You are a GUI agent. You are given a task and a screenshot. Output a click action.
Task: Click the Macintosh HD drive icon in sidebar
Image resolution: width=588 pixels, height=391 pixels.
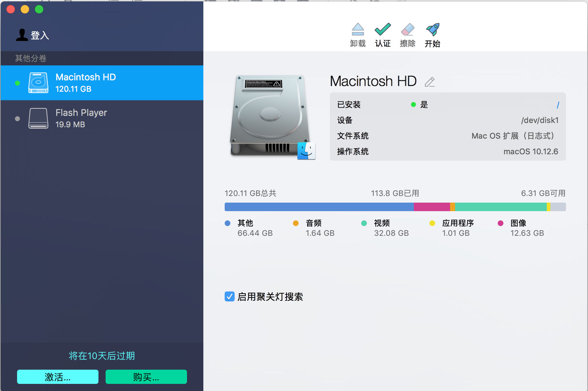[x=38, y=83]
